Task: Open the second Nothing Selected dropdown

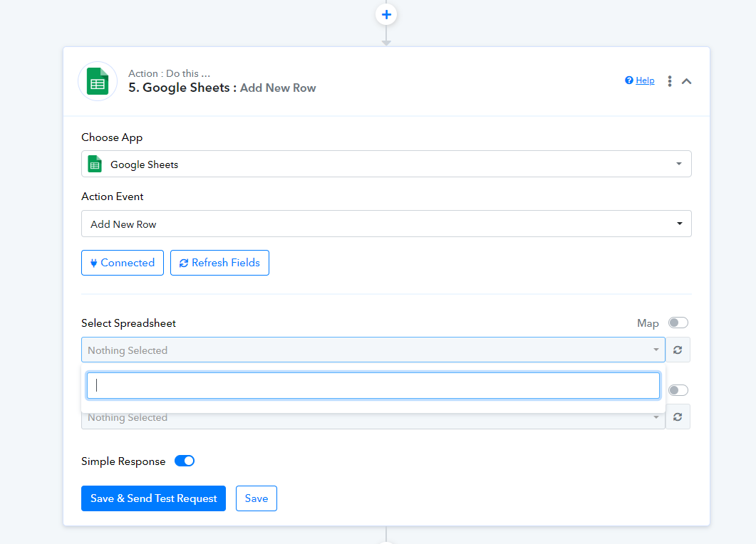Action: 373,421
